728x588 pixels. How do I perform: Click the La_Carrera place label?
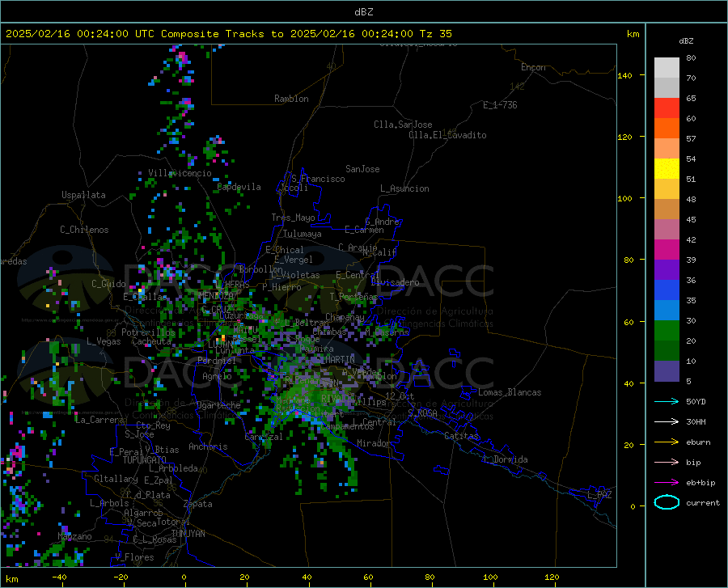point(99,420)
